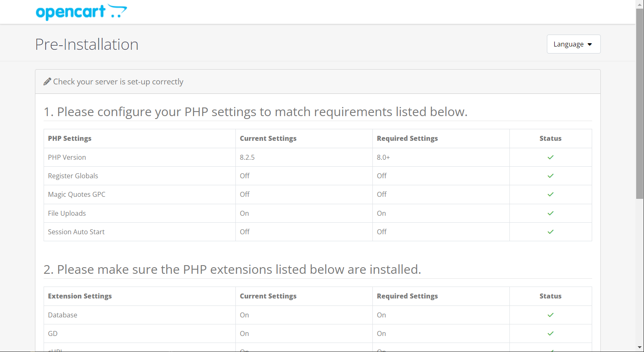Viewport: 644px width, 352px height.
Task: Click the Session Auto Start status checkmark
Action: click(550, 232)
